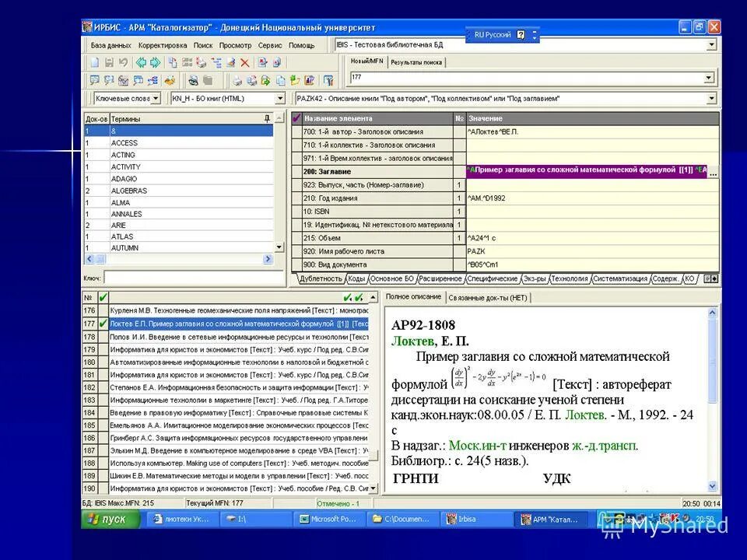Screen dimensions: 747x560
Task: Mark record 180 in the check column
Action: [x=103, y=362]
